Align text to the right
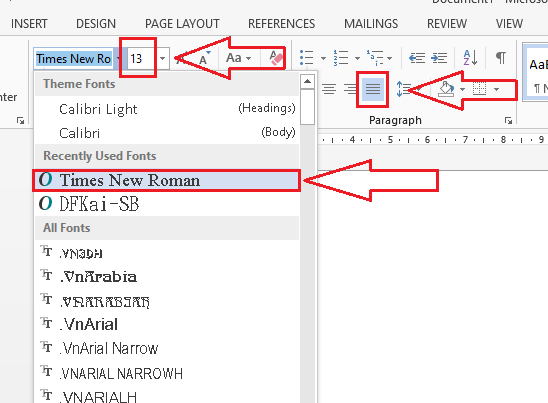This screenshot has width=548, height=403. 349,89
